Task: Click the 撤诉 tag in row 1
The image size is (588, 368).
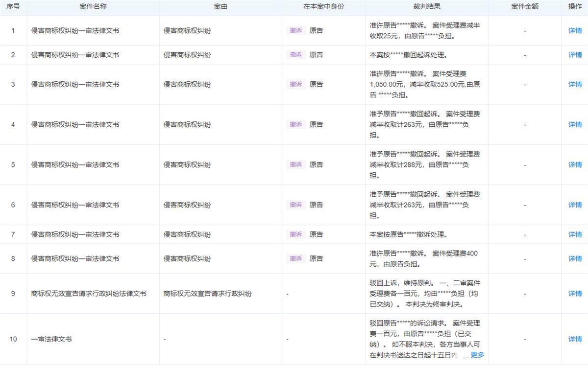Action: pos(295,30)
